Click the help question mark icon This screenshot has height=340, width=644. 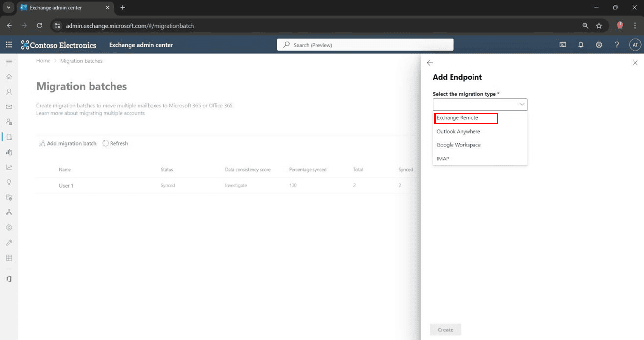point(617,45)
